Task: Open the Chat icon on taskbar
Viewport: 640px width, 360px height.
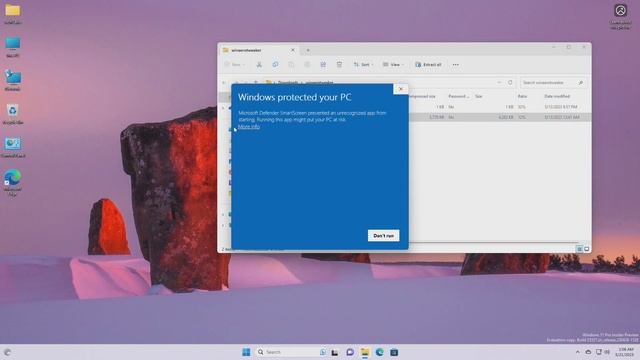Action: coord(350,352)
